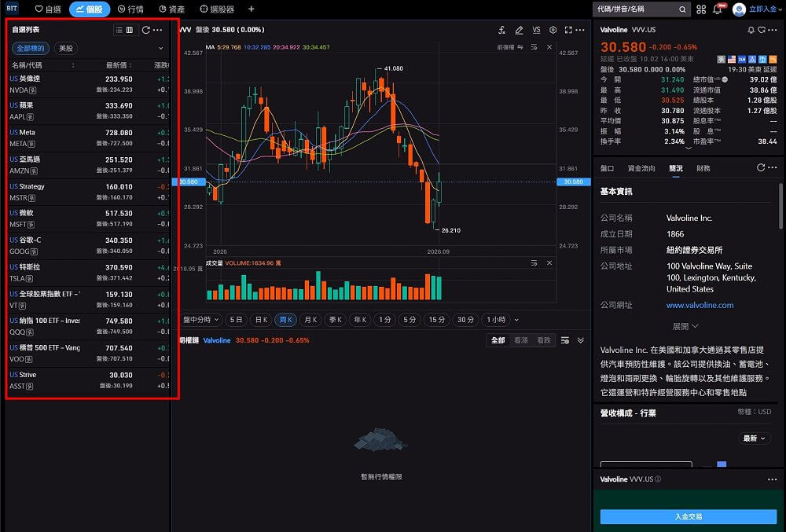Switch to the 盤口 panel tab
Image resolution: width=786 pixels, height=532 pixels.
coord(607,168)
